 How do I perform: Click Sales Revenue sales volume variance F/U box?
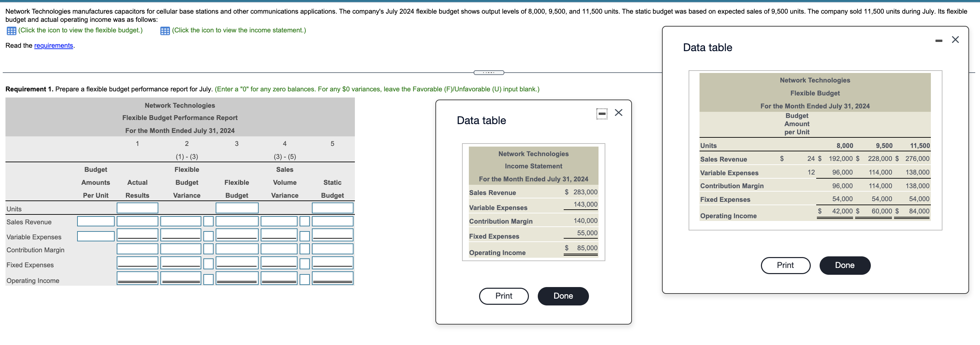(305, 222)
